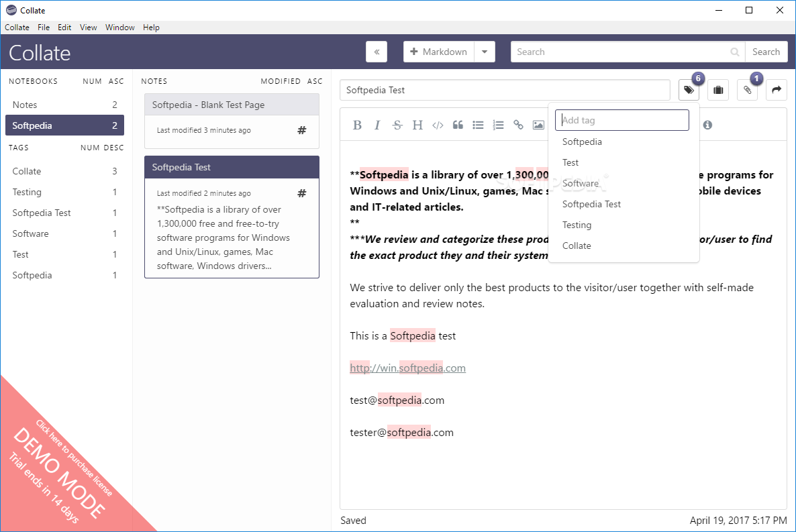Screen dimensions: 796x532
Task: Open tags button with badge 6
Action: tap(689, 90)
